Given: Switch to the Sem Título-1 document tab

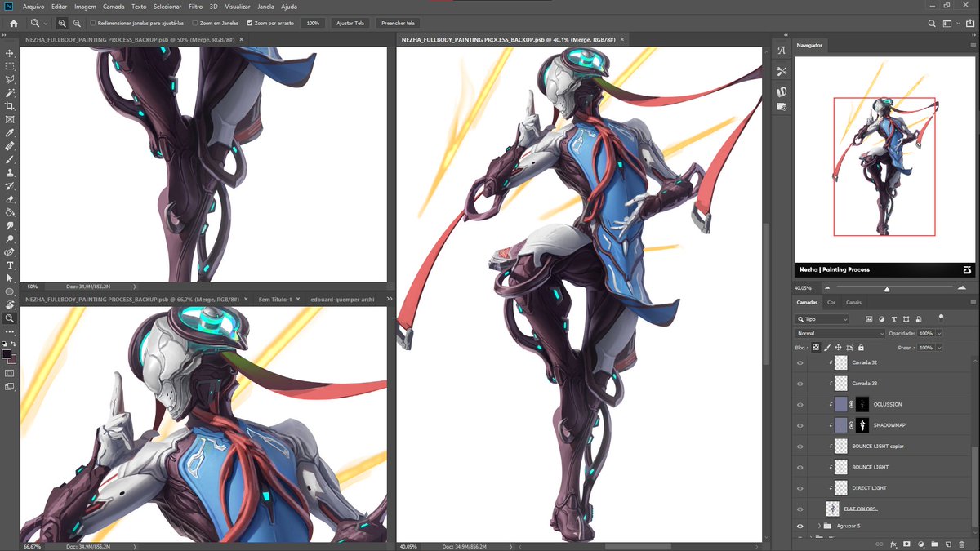Looking at the screenshot, I should [275, 300].
